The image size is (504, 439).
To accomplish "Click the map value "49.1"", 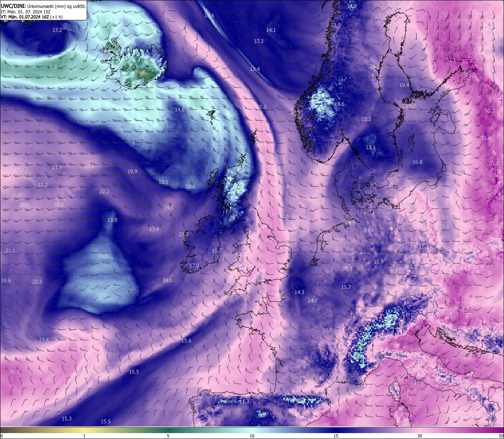I will (408, 348).
